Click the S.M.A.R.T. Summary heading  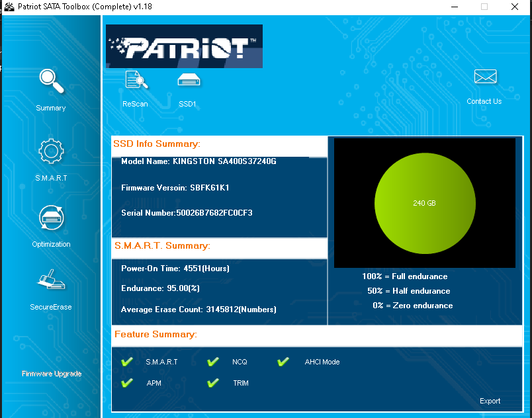pyautogui.click(x=163, y=245)
